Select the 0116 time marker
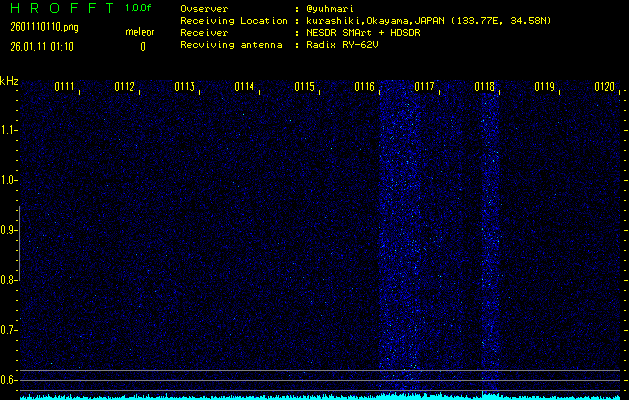Screen dimensions: 629x400 tap(365, 87)
